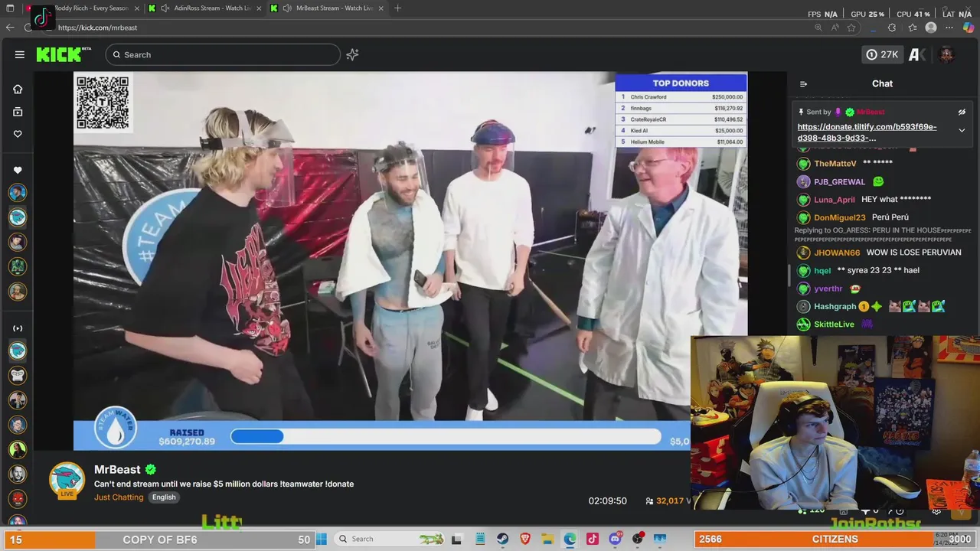Click the Hashgraph username in chat
980x551 pixels.
[x=835, y=307]
